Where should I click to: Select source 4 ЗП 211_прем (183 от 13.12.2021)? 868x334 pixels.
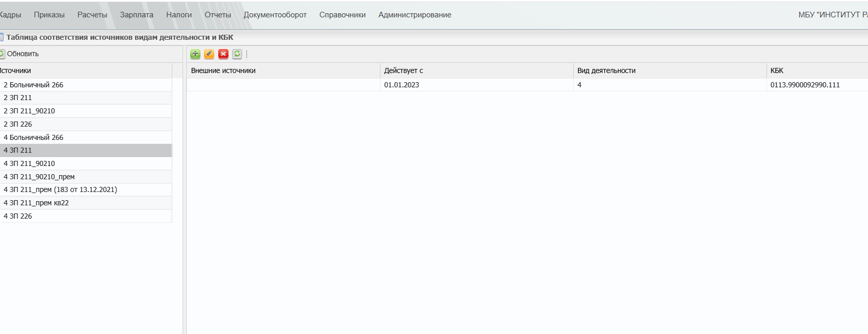(x=86, y=189)
